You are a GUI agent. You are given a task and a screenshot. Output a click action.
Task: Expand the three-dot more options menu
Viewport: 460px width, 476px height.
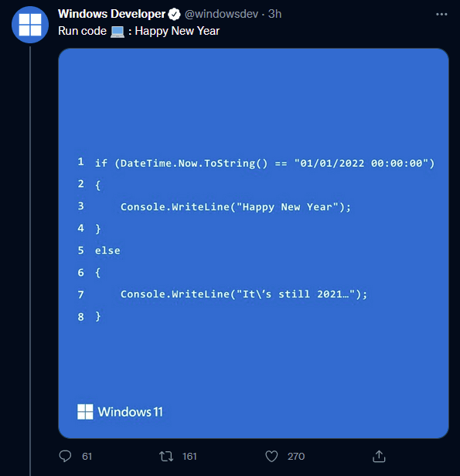click(x=441, y=14)
